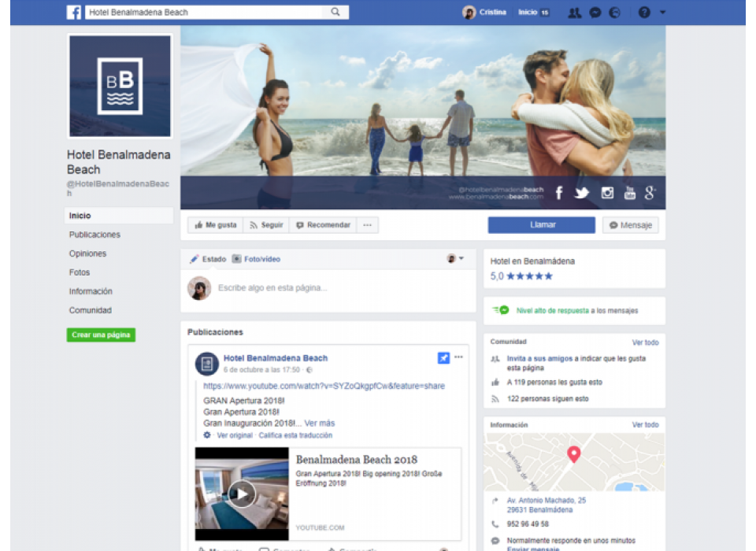Click Ver todo in the Comunidad panel
The height and width of the screenshot is (551, 756).
[645, 342]
